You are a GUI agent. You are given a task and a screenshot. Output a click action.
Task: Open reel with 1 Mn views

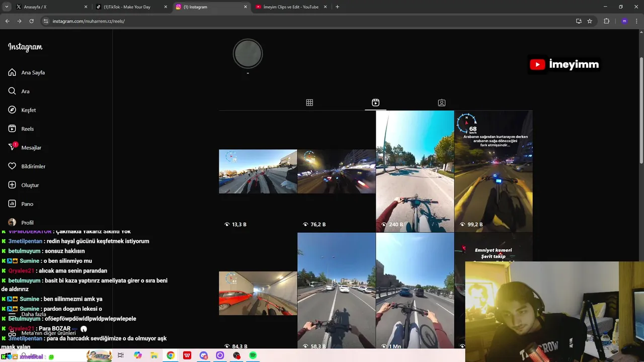[415, 291]
